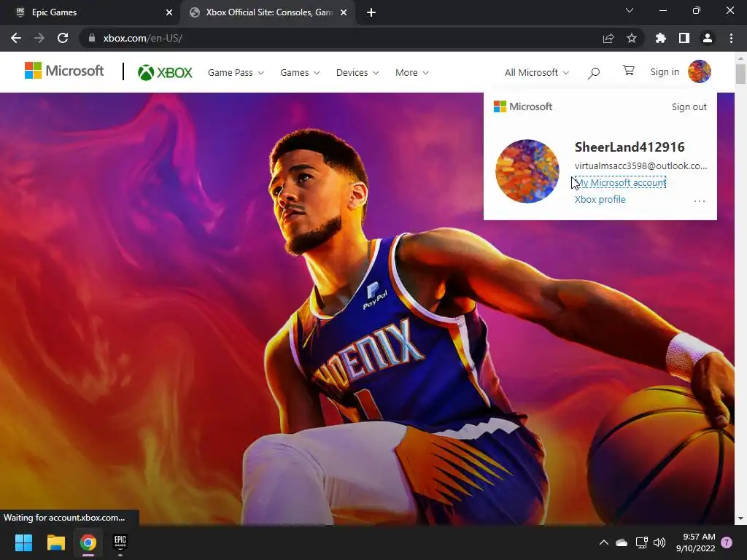The height and width of the screenshot is (560, 747).
Task: Click the Microsoft logo in header
Action: pos(64,71)
